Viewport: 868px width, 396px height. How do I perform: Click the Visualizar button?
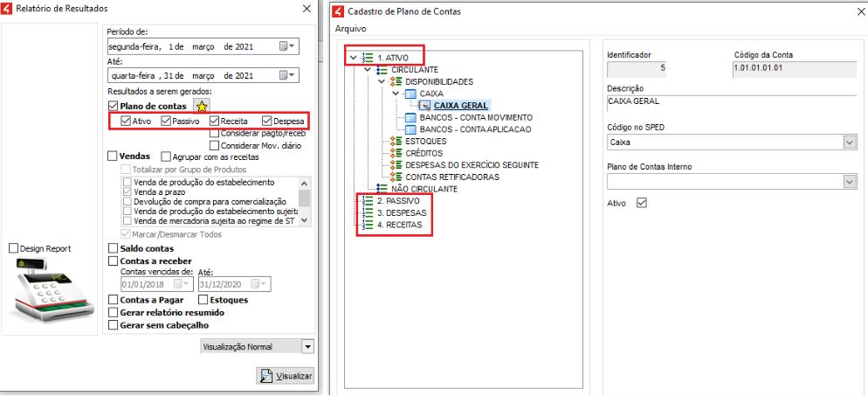pyautogui.click(x=285, y=375)
